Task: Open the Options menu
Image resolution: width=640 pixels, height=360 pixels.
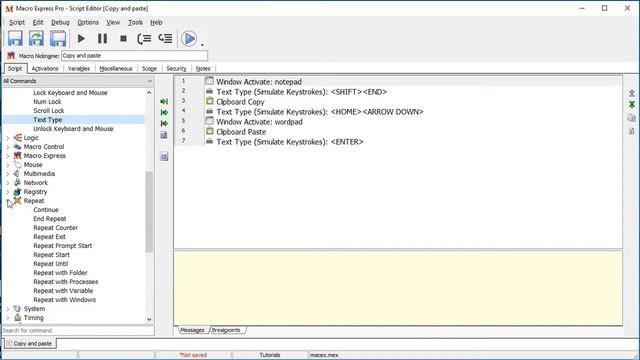Action: 88,22
